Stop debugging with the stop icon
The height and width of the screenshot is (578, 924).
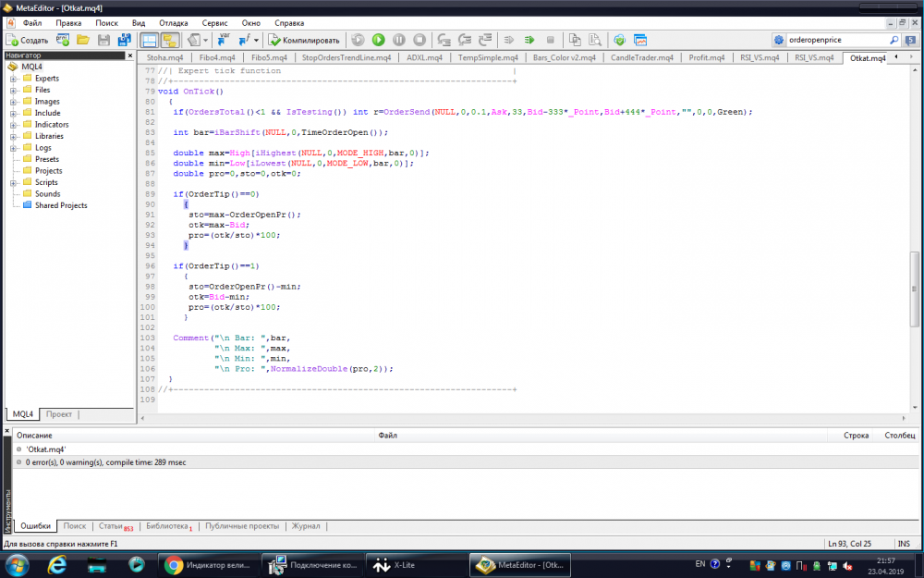tap(419, 40)
